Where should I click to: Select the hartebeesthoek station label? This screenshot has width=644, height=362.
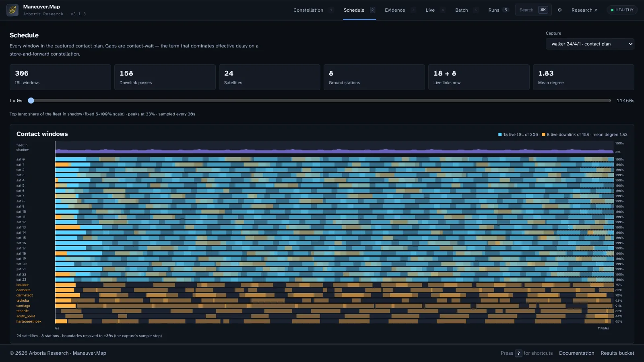pyautogui.click(x=29, y=321)
